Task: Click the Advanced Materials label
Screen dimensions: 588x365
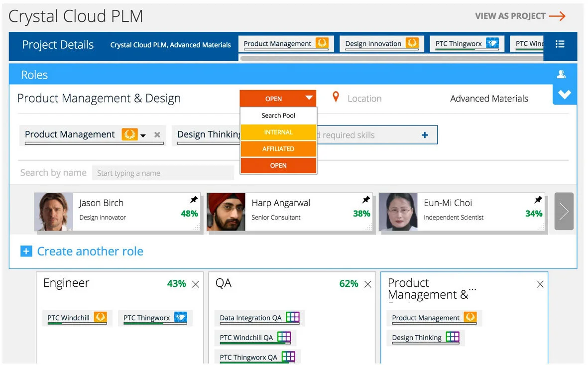Action: click(489, 98)
